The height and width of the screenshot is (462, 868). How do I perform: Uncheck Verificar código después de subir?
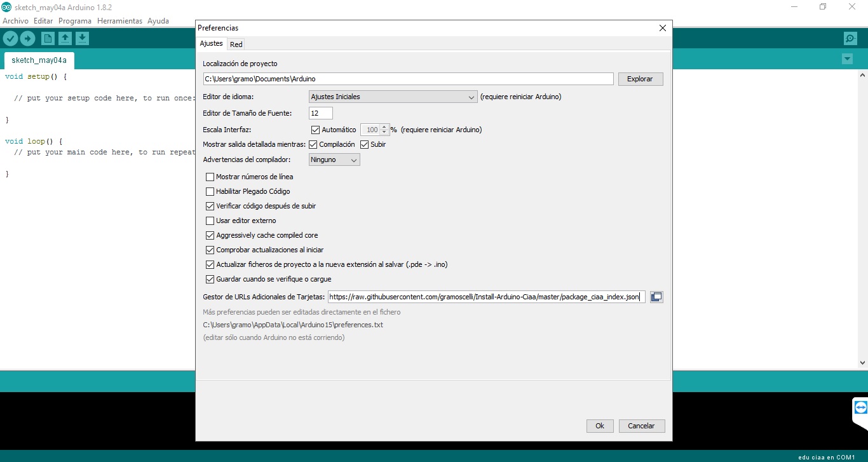pos(210,206)
